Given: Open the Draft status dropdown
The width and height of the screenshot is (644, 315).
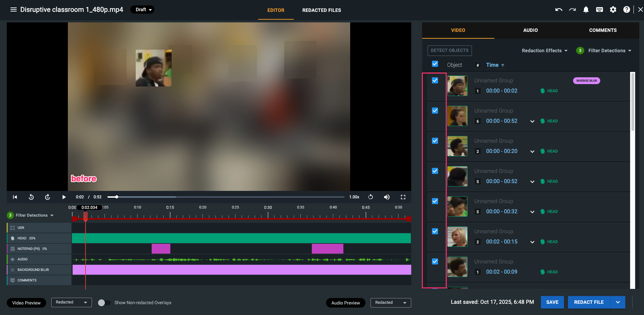Looking at the screenshot, I should (x=143, y=9).
